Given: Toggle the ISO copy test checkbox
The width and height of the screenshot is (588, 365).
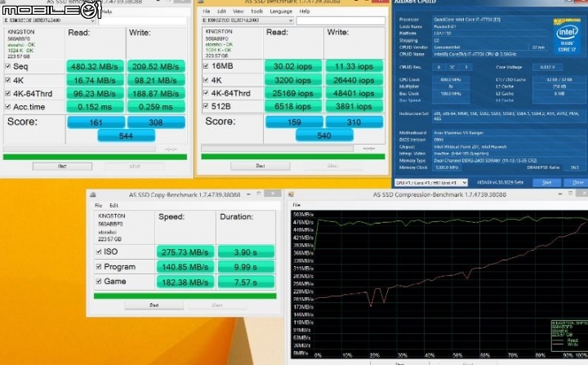Looking at the screenshot, I should coord(99,251).
